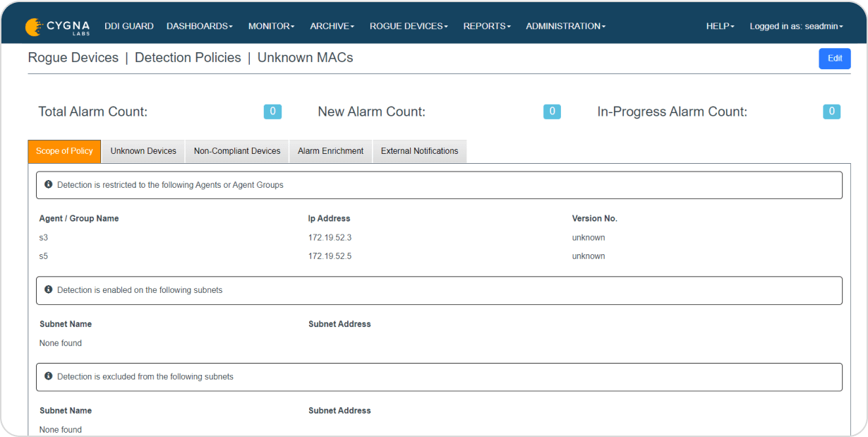868x437 pixels.
Task: Switch to the Unknown Devices tab
Action: pos(143,150)
